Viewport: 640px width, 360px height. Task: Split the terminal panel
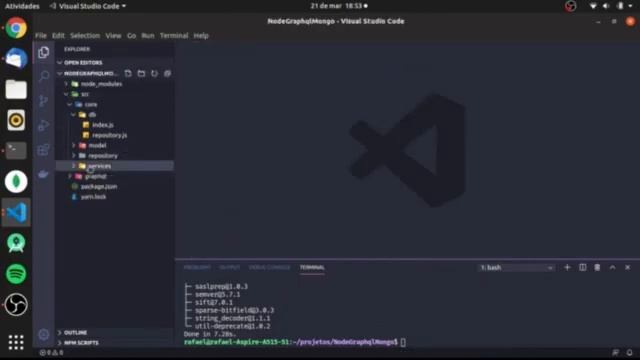coord(582,267)
